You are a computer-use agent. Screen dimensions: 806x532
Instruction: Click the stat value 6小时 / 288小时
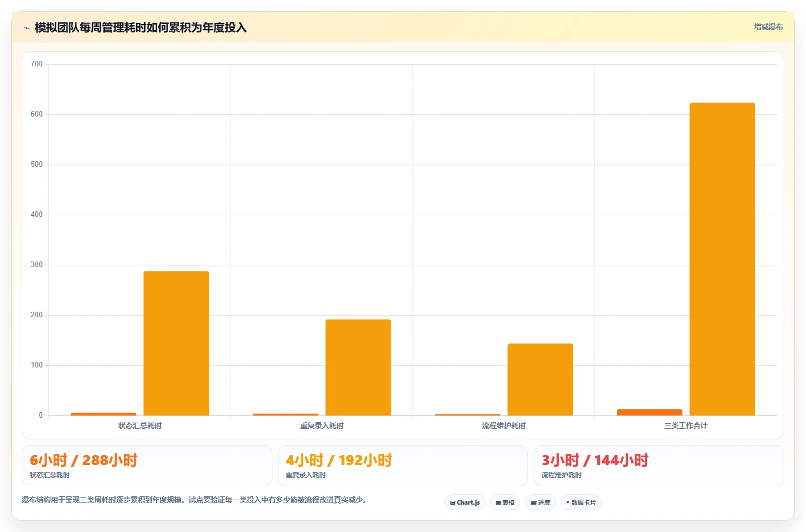pyautogui.click(x=83, y=460)
